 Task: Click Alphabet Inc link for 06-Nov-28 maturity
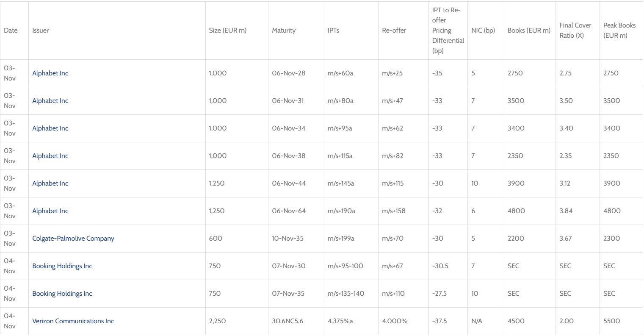(50, 73)
